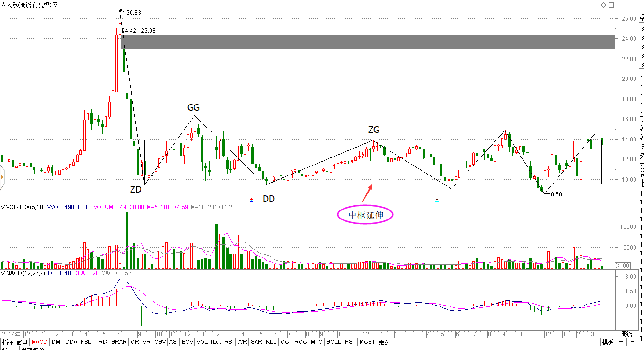
Task: Click the DEA: 0.20 readout
Action: (x=87, y=273)
